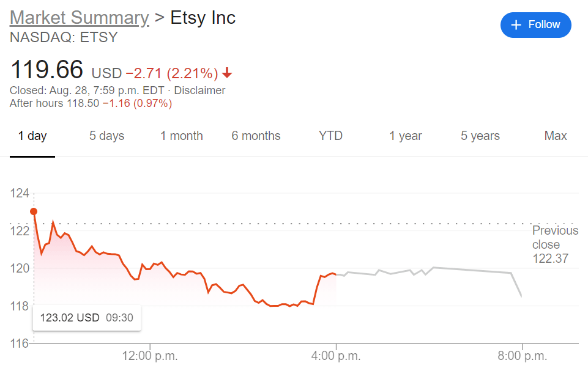Click the gray after-hours line end near 8:00 p.m.
588x374 pixels.
click(521, 296)
